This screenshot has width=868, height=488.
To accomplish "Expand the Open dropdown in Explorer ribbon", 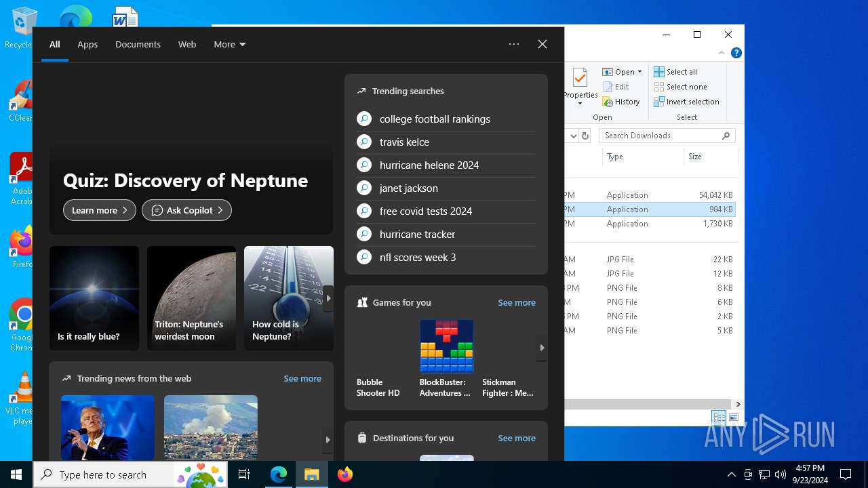I will tap(622, 72).
